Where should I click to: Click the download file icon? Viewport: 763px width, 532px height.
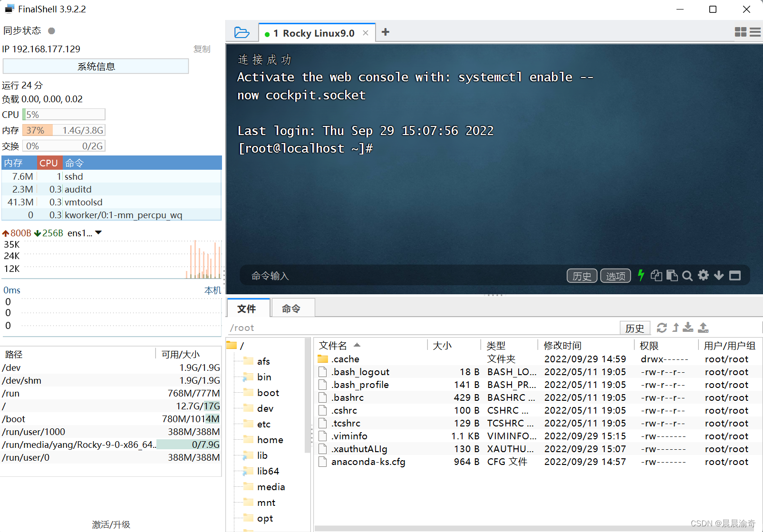[688, 328]
